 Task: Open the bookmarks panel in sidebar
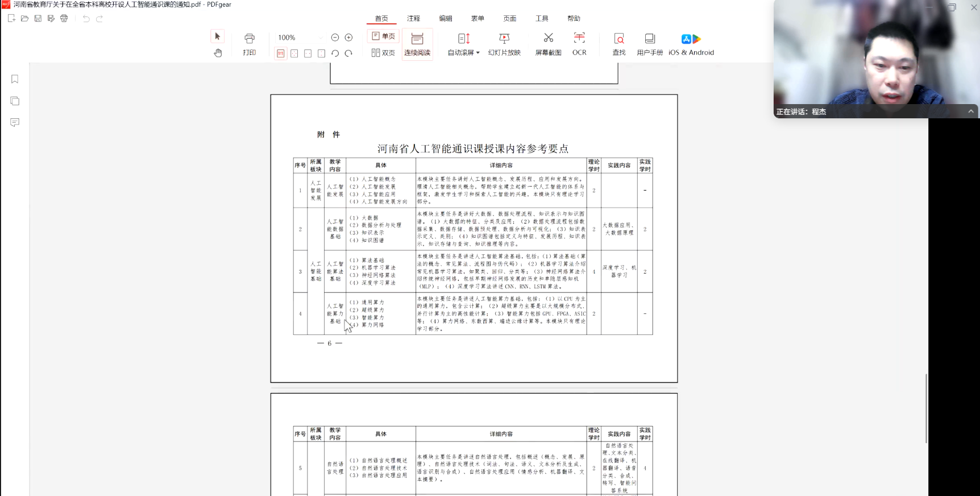pos(15,79)
